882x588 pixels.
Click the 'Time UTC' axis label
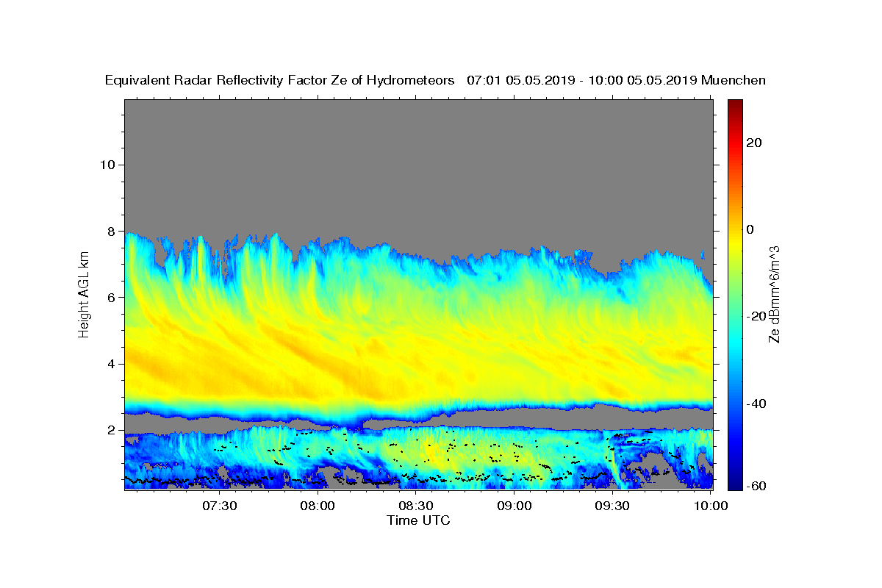point(418,520)
